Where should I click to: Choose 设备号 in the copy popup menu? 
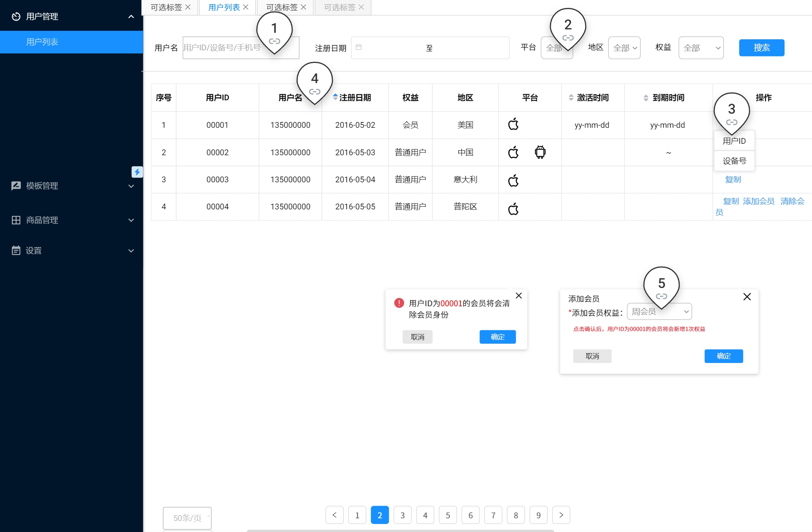(x=734, y=161)
